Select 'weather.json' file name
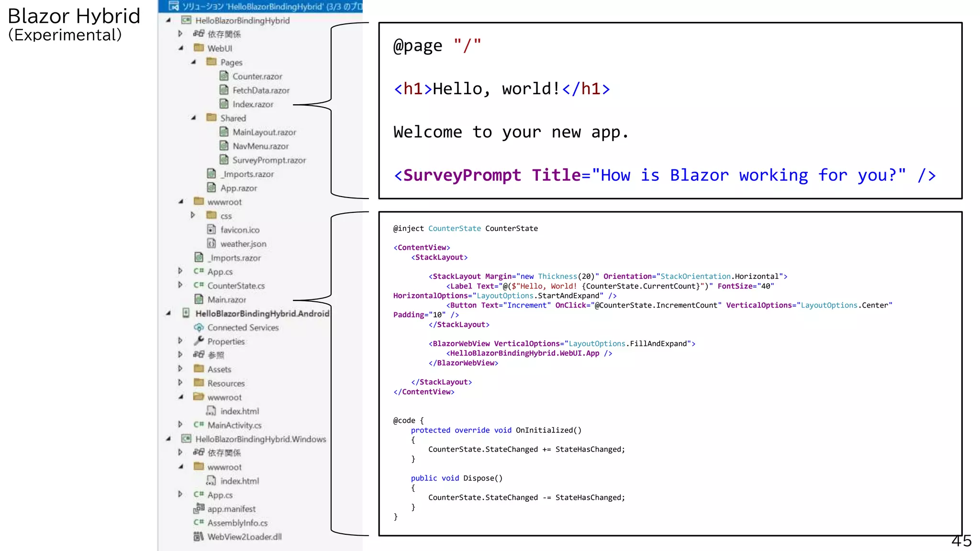980x551 pixels. [244, 244]
